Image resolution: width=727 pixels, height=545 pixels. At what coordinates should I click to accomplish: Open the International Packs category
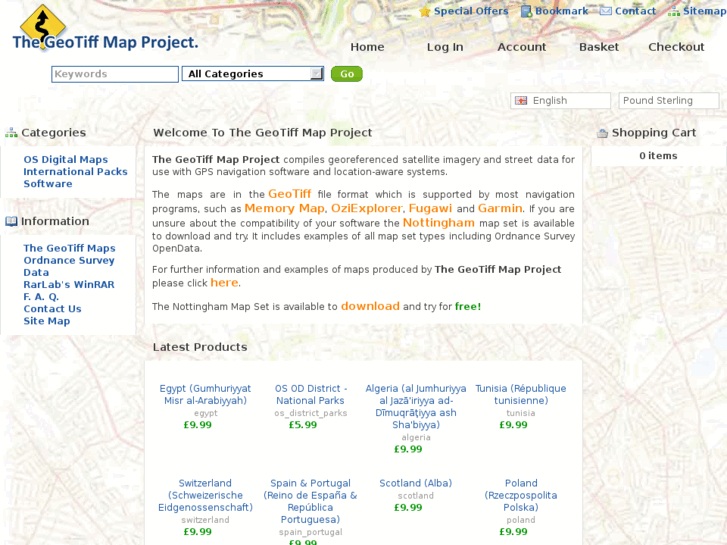click(x=76, y=172)
